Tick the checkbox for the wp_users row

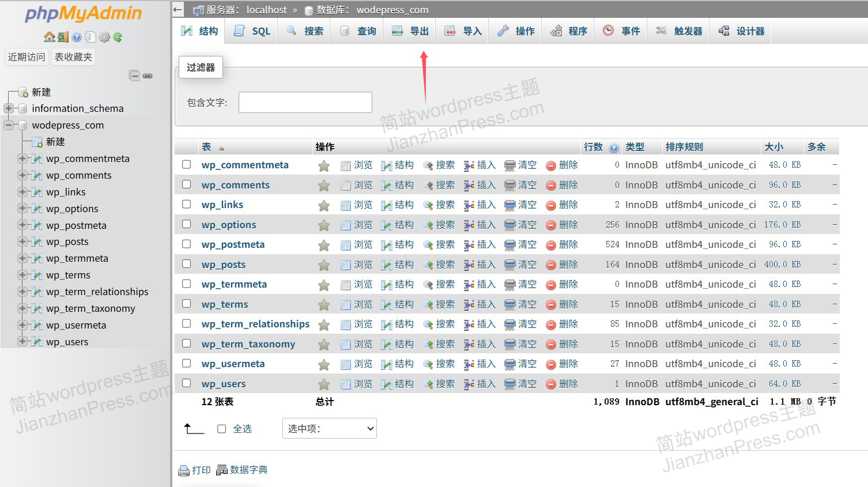click(x=187, y=383)
